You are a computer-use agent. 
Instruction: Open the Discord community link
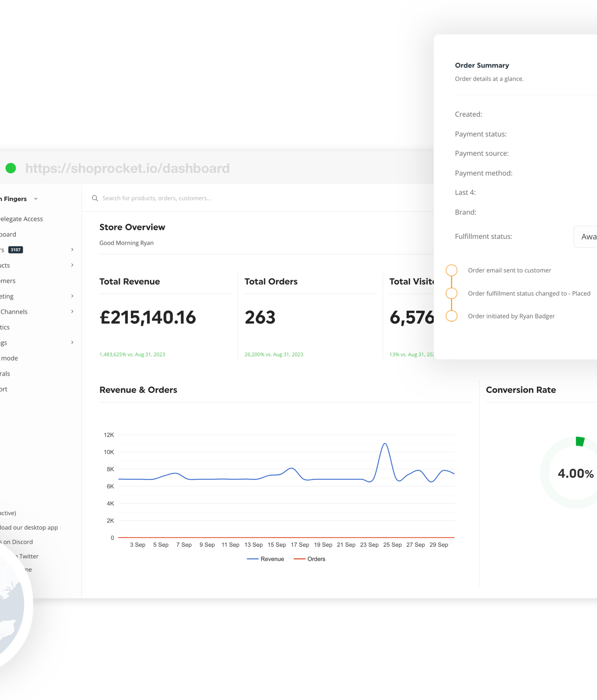17,542
